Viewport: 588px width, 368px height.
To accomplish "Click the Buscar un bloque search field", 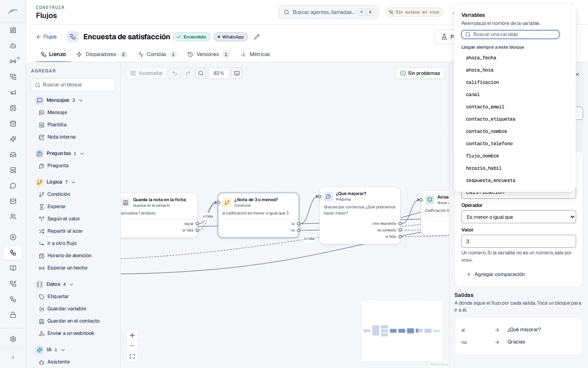I will (x=73, y=85).
